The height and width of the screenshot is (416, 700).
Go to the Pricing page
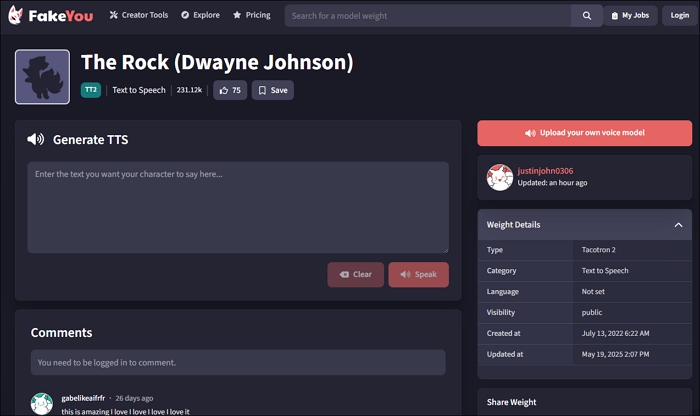(x=252, y=15)
